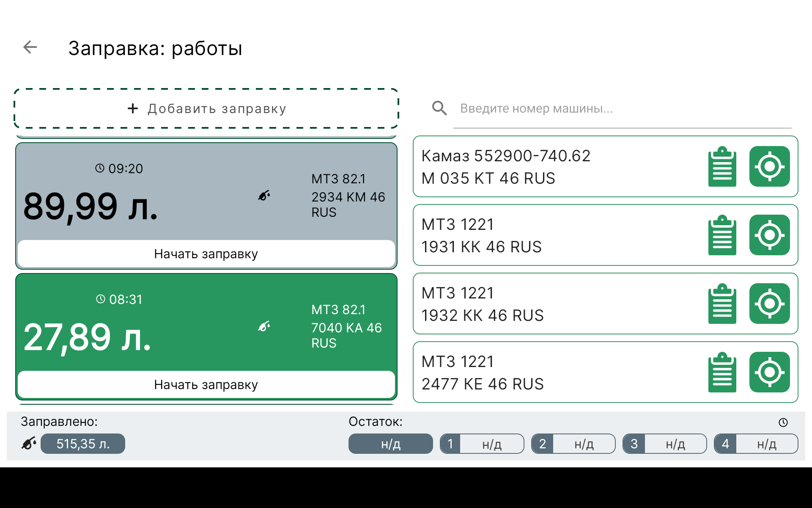Select the 1932 KK 46 RUS plate text

[483, 315]
